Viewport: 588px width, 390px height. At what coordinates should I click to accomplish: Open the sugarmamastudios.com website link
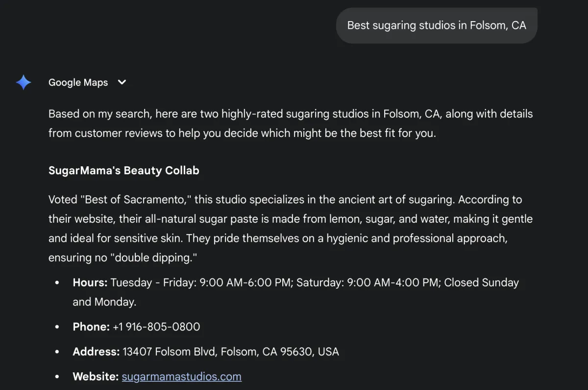tap(181, 377)
